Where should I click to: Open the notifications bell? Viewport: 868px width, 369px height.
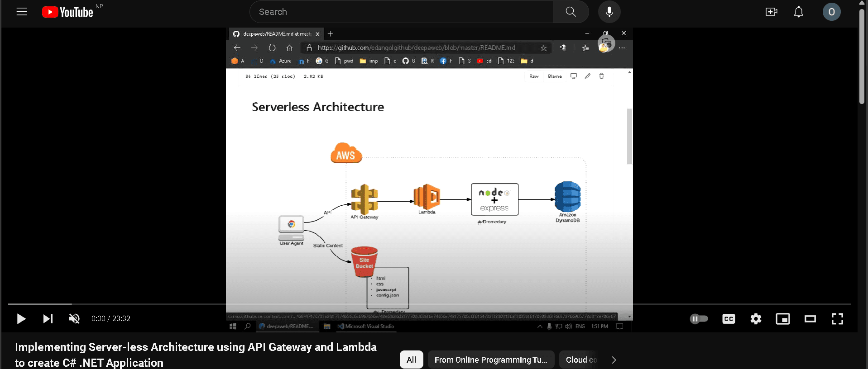coord(798,12)
